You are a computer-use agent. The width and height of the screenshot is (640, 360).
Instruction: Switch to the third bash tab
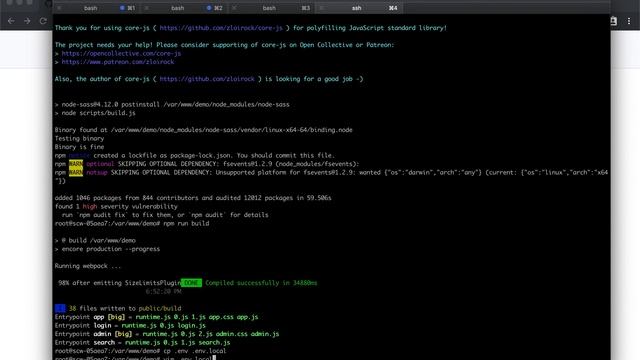(x=269, y=8)
